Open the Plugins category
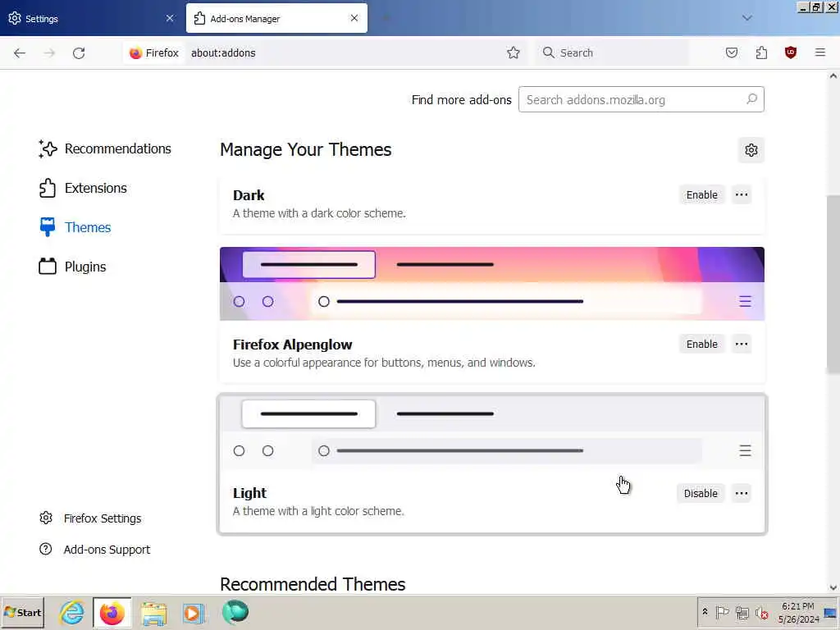The width and height of the screenshot is (840, 630). pyautogui.click(x=72, y=267)
